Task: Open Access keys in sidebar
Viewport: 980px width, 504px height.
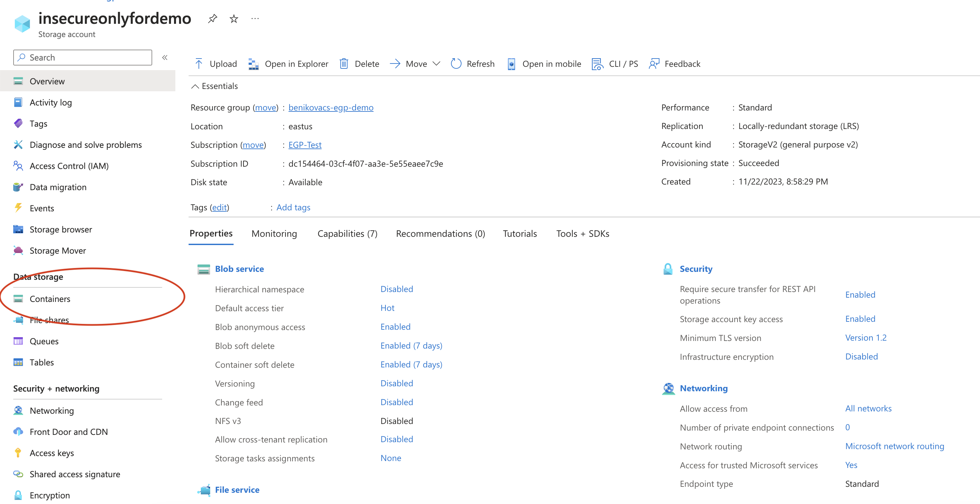Action: 52,453
